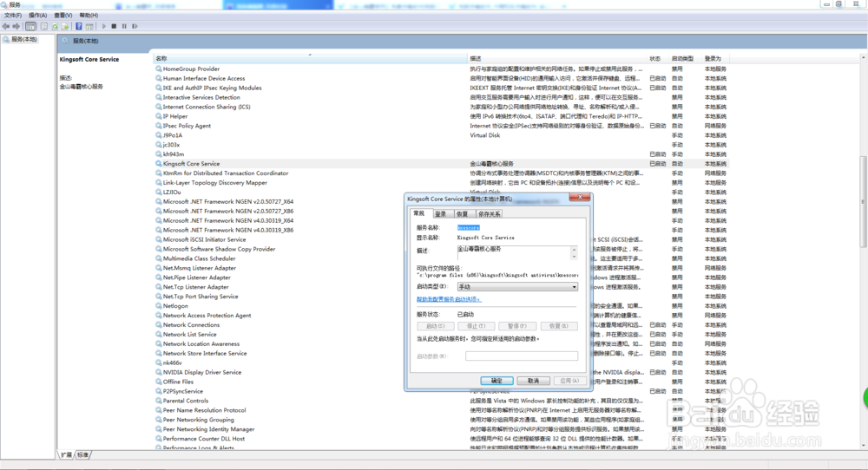This screenshot has width=868, height=470.
Task: Click the 启动(S) service button
Action: [435, 326]
